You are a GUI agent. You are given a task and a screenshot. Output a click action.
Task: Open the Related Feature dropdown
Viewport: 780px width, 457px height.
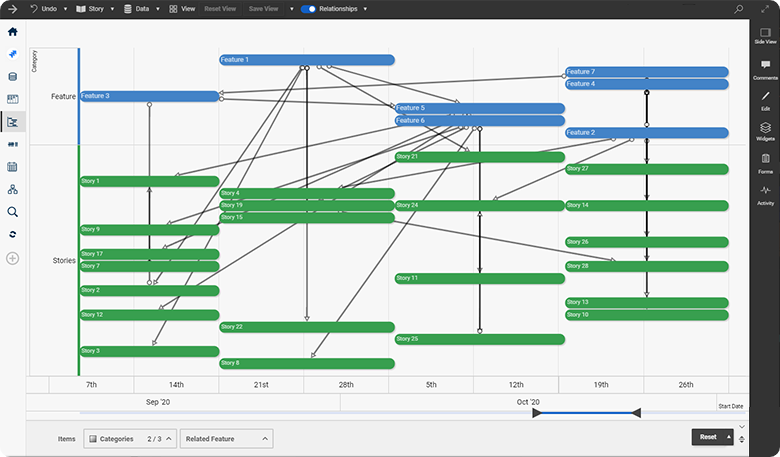point(227,438)
